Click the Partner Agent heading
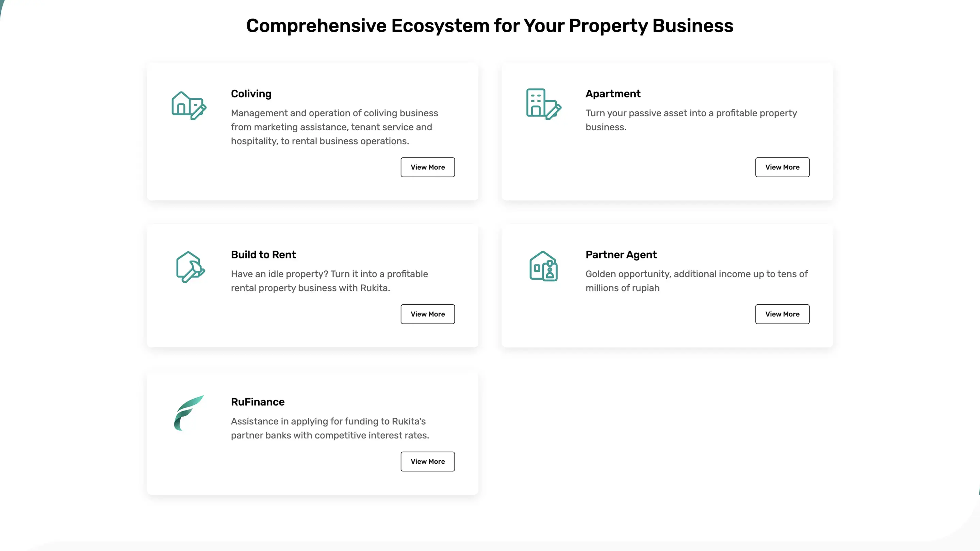 621,254
